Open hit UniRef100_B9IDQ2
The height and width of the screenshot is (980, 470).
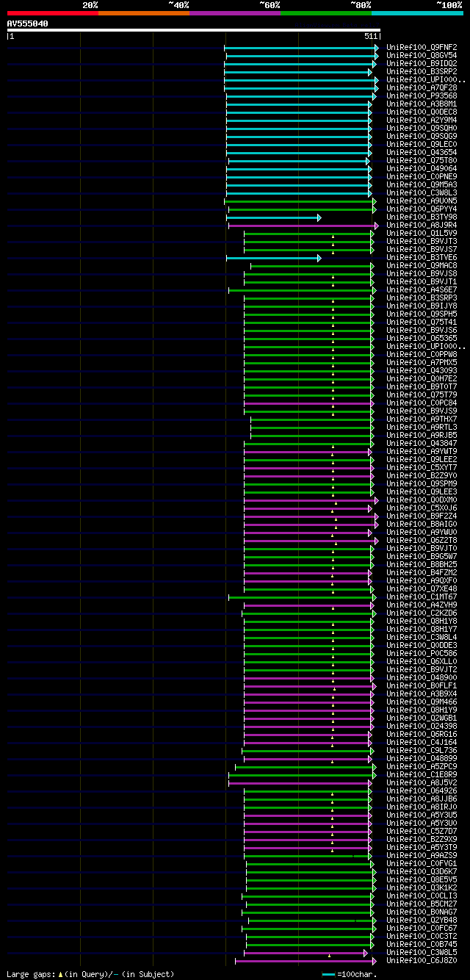[422, 63]
